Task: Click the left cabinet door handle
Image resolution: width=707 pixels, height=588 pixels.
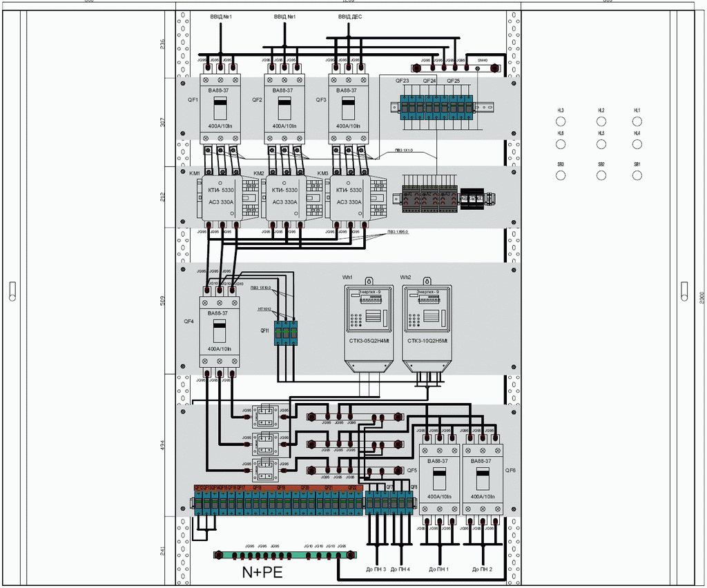Action: 12,291
